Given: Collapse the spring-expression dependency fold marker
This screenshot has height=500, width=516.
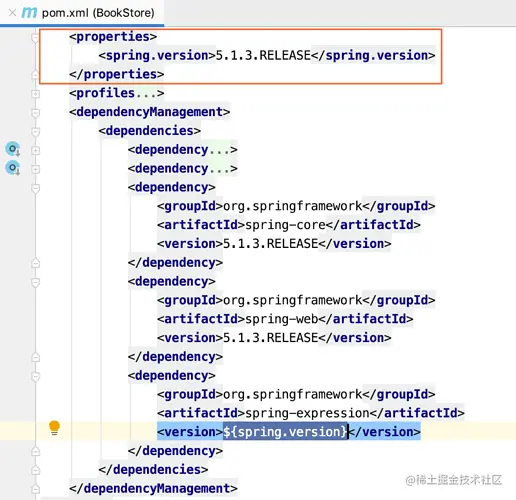Looking at the screenshot, I should 35,376.
